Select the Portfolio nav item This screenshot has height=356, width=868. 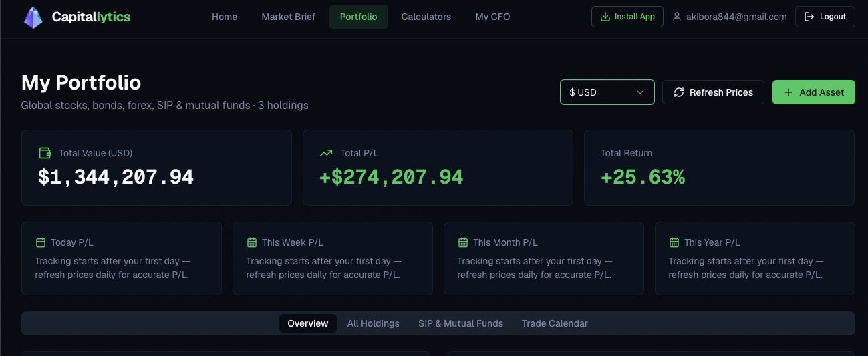tap(359, 17)
